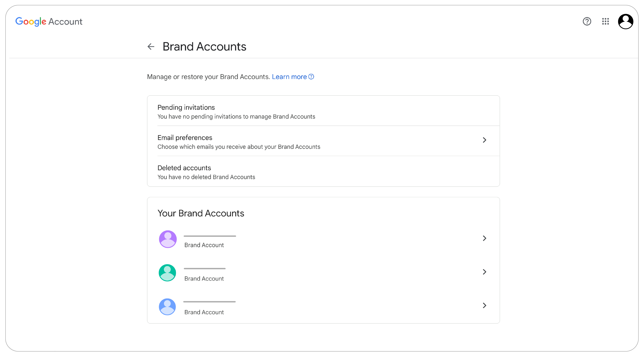Screen dimensions: 644x362
Task: Open the Email preferences chevron
Action: [x=484, y=140]
